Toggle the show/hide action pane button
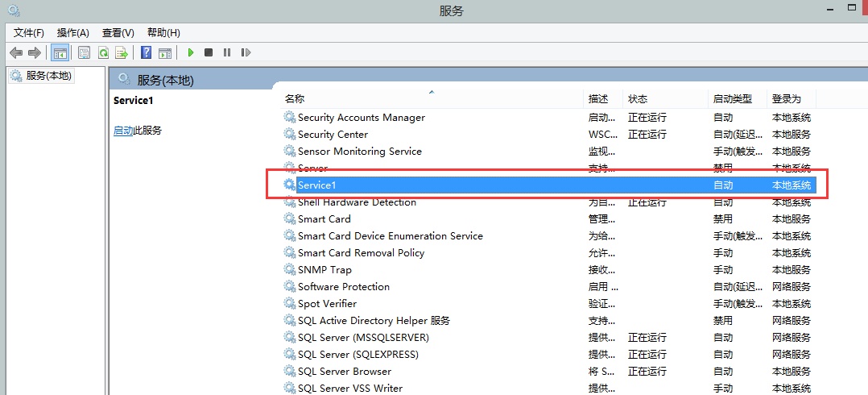This screenshot has width=868, height=395. tap(165, 52)
